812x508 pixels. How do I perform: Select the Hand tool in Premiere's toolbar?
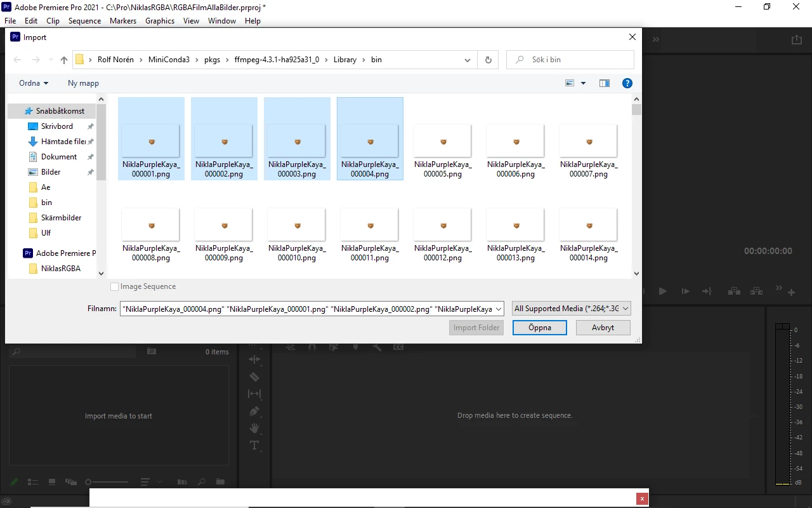click(254, 428)
